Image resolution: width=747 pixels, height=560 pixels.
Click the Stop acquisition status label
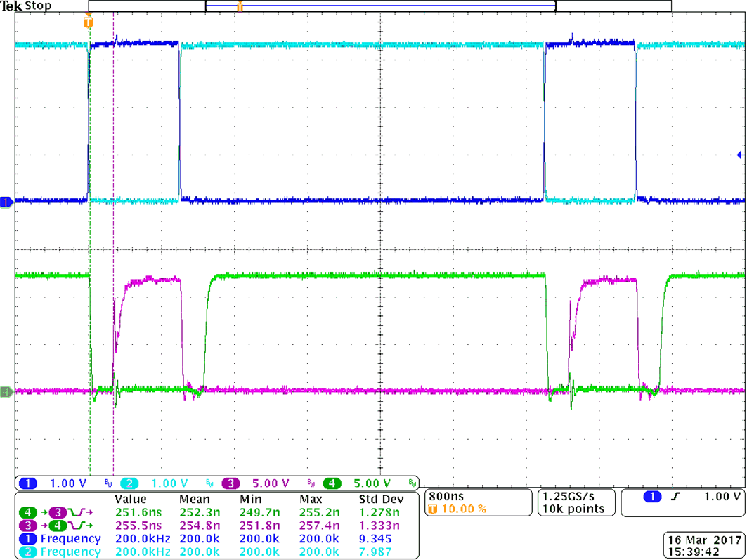(x=39, y=6)
